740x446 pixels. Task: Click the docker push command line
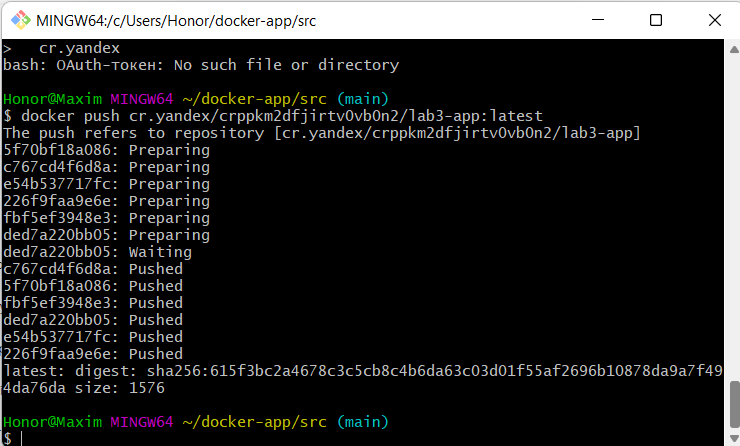click(x=273, y=116)
